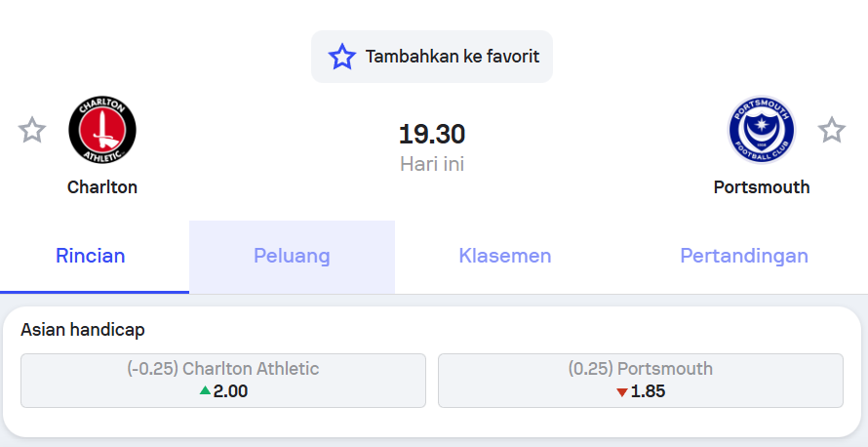Click the Hari ini date label
This screenshot has height=447, width=868.
pos(432,165)
